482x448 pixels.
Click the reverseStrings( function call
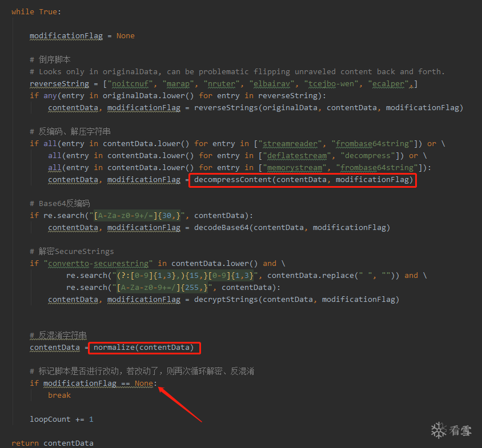point(328,108)
